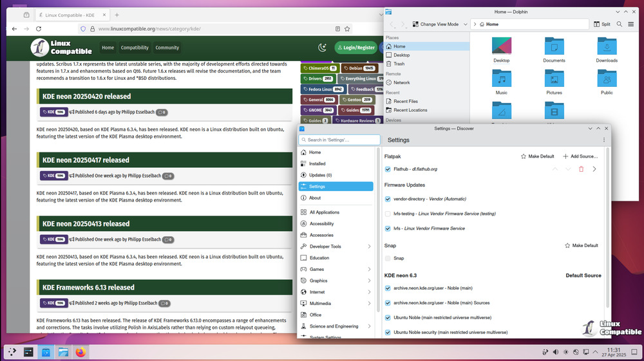Image resolution: width=644 pixels, height=361 pixels.
Task: Expand the Games category arrow
Action: tap(369, 270)
